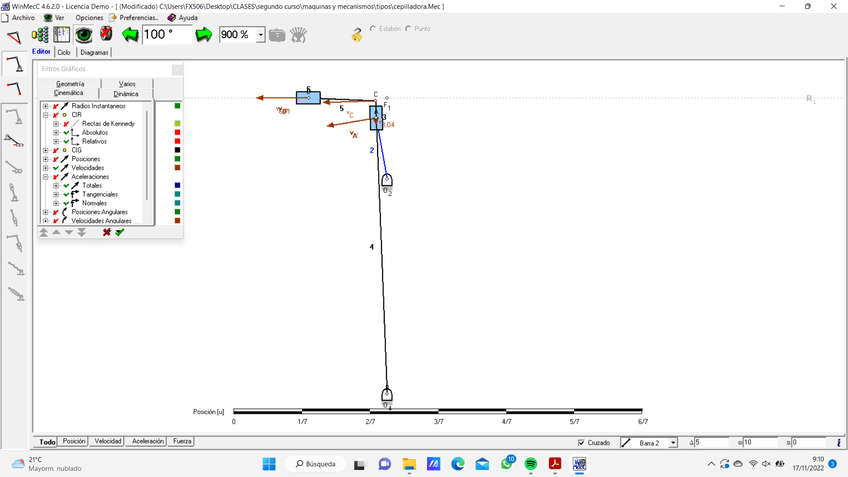Click the green left arrow to decrease angle

pos(130,35)
